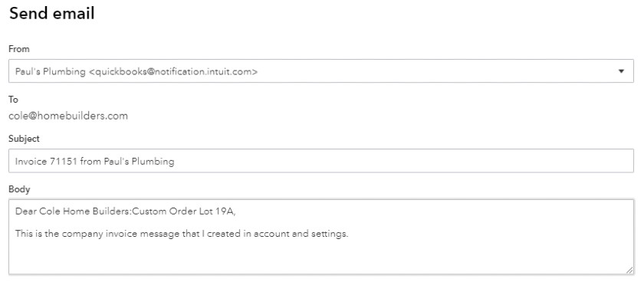Click the "Body" field label
Image resolution: width=644 pixels, height=295 pixels.
pos(19,189)
